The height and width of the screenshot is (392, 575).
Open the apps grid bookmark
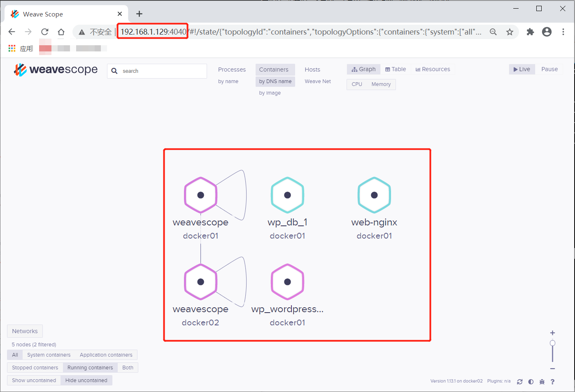12,49
